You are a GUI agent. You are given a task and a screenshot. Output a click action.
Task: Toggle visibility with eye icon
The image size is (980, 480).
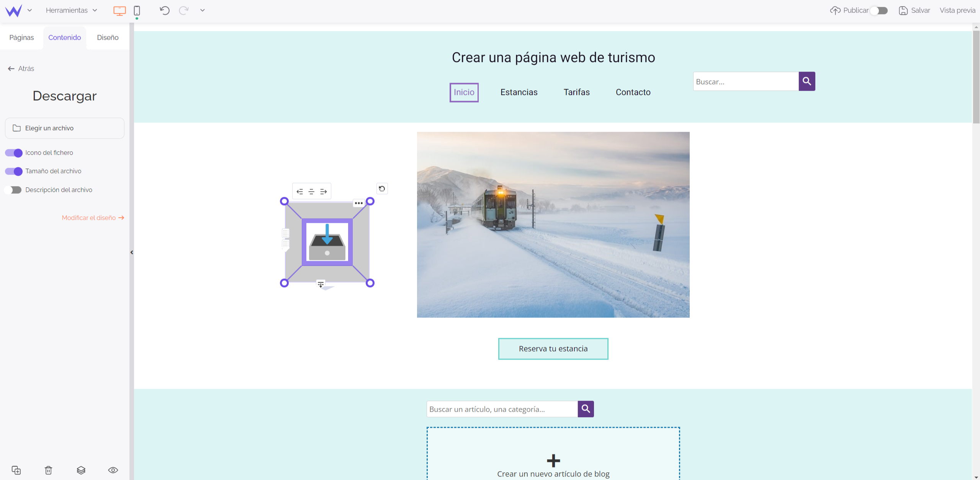click(x=113, y=470)
